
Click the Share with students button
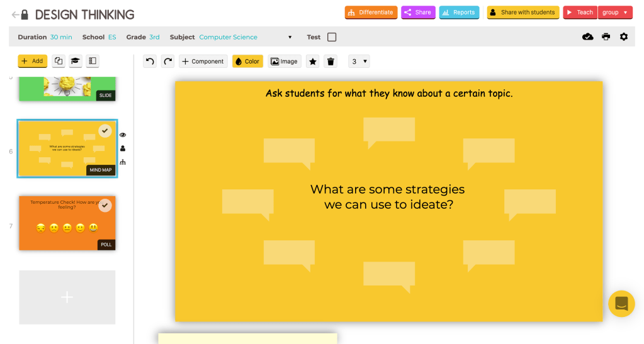pyautogui.click(x=523, y=13)
